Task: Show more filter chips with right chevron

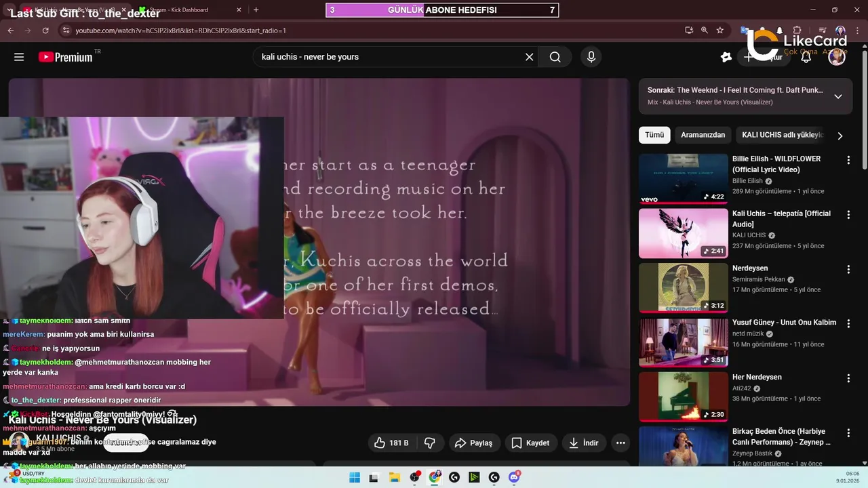Action: 840,136
